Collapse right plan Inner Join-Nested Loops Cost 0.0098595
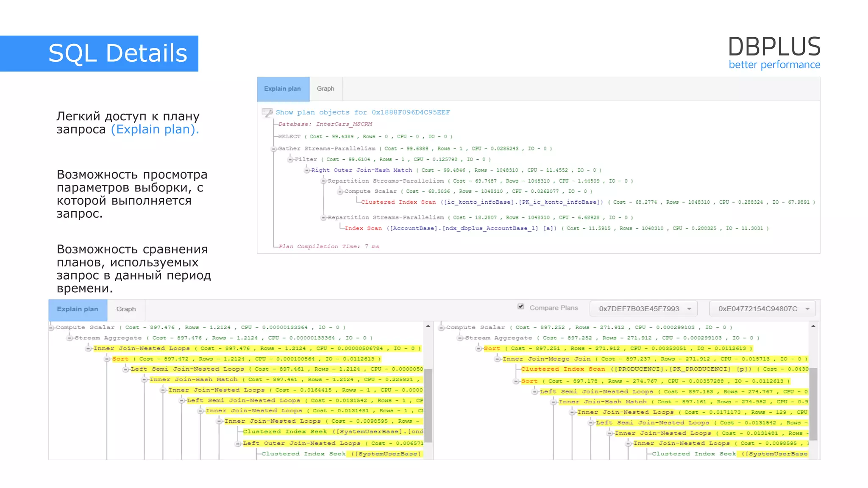 628,444
